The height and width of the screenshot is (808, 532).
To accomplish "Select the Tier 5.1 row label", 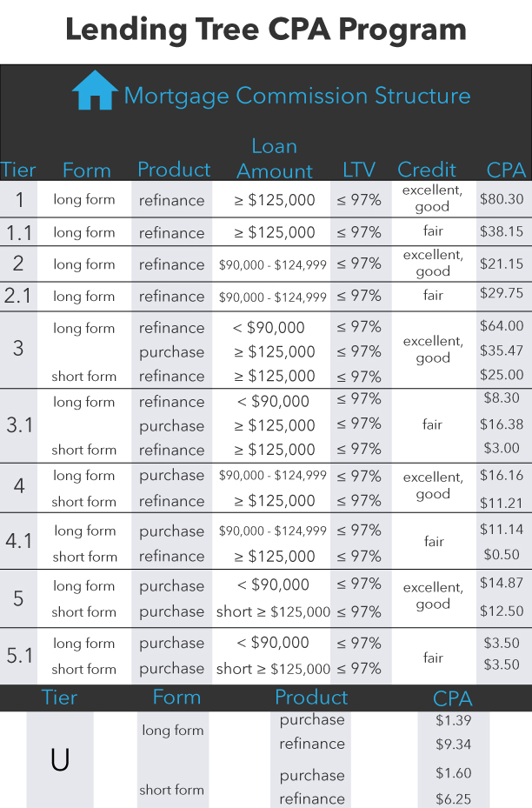I will pos(19,655).
